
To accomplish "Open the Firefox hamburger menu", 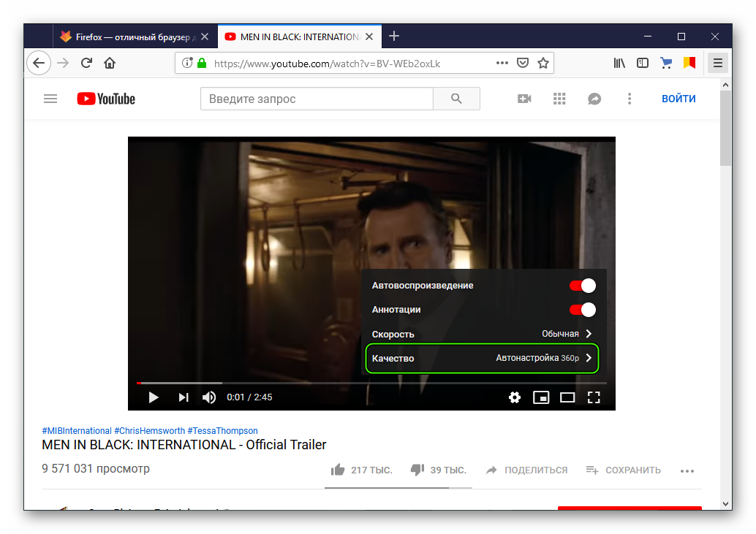I will click(x=718, y=63).
